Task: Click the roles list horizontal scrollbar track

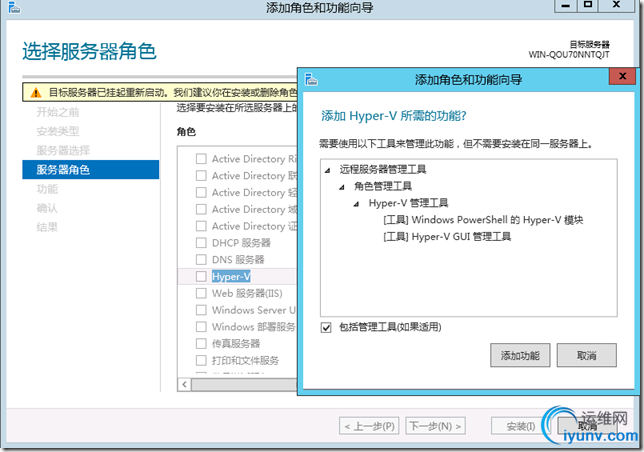Action: [244, 385]
